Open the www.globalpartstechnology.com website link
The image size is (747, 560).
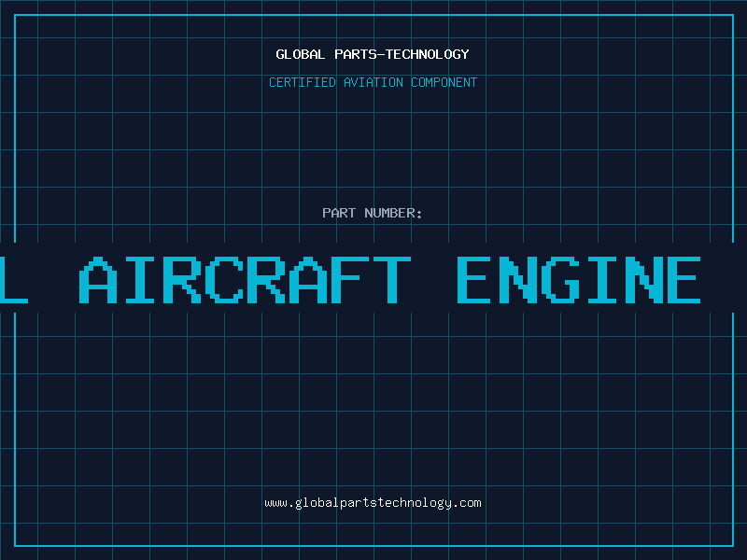point(373,503)
